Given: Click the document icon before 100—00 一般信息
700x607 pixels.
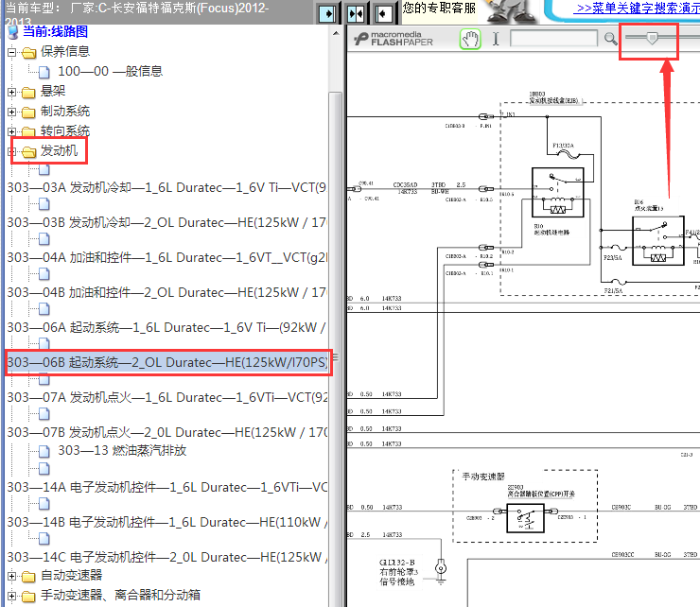Looking at the screenshot, I should coord(44,72).
